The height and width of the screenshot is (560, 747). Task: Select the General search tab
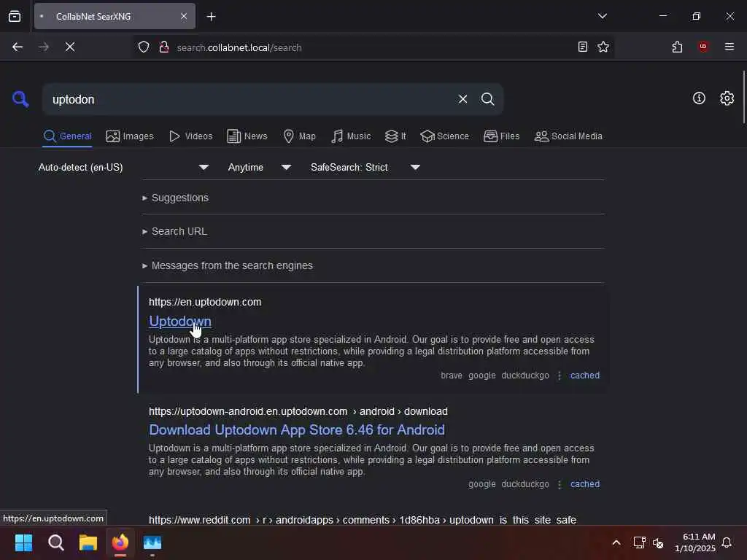(67, 136)
